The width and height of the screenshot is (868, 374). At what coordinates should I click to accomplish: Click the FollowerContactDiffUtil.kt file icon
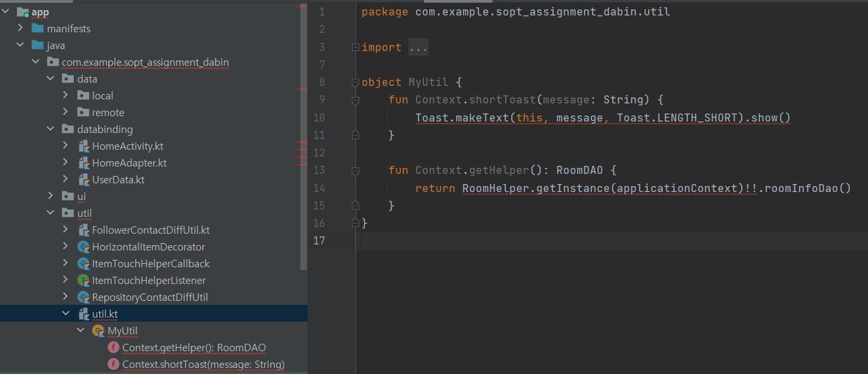point(83,230)
